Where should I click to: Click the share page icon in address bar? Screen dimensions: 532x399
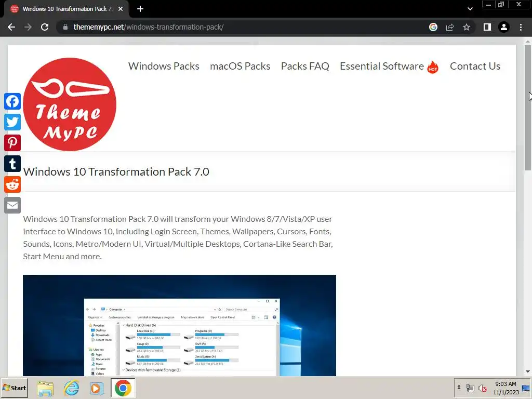click(450, 27)
